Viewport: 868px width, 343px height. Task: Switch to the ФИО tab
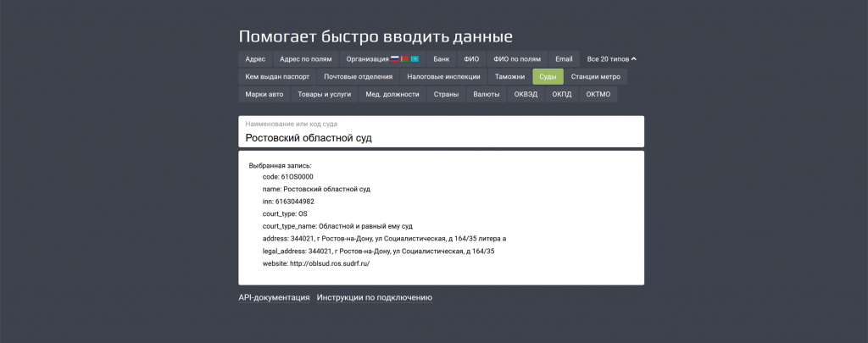click(x=471, y=59)
